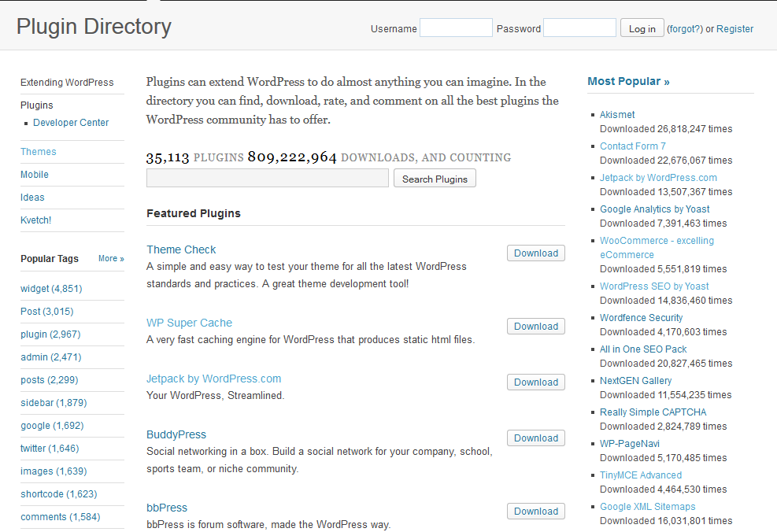Open Google XML Sitemaps plugin
777x532 pixels.
click(x=648, y=507)
